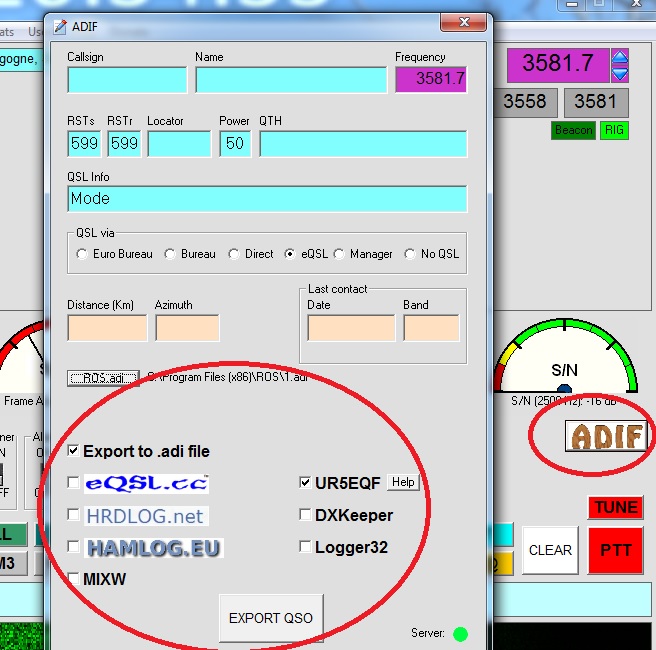Click the ROS.adi file button

pos(103,378)
